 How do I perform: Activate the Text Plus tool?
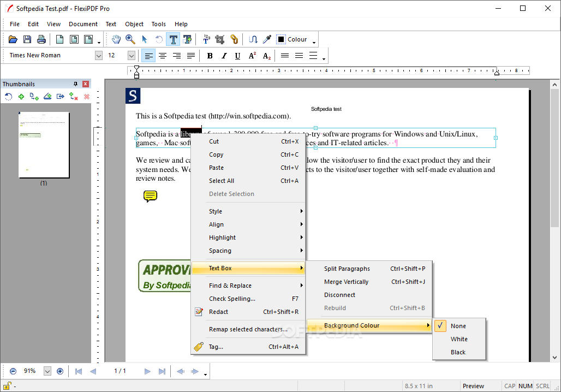pyautogui.click(x=187, y=39)
